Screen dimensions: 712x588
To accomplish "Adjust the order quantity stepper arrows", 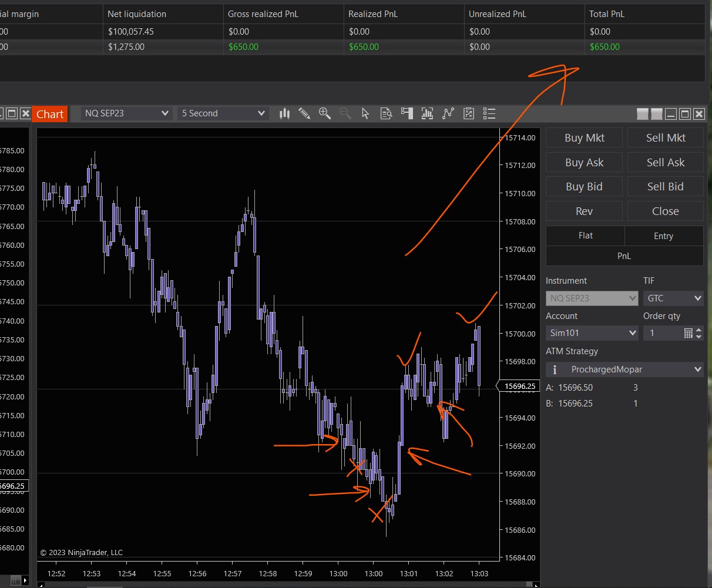I will click(x=698, y=333).
